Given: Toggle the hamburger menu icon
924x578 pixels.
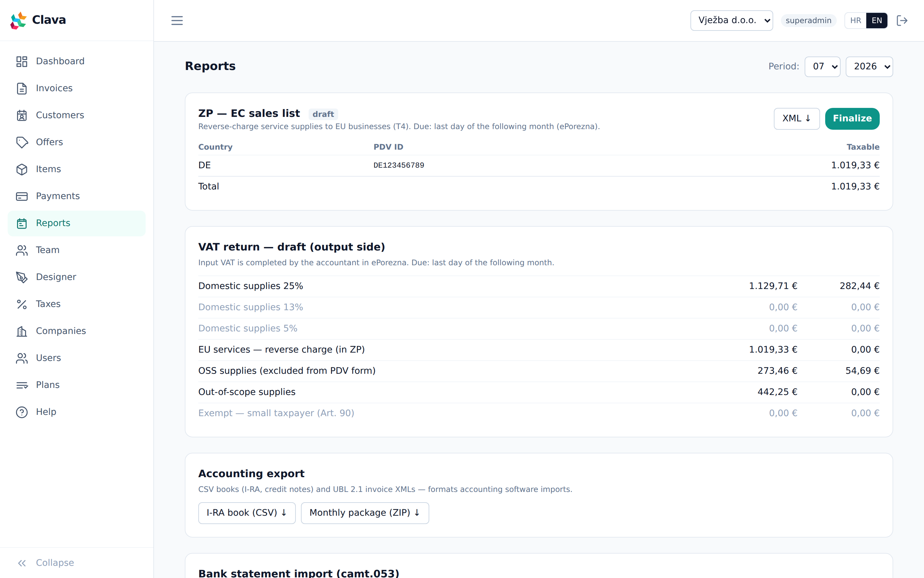Looking at the screenshot, I should tap(177, 20).
